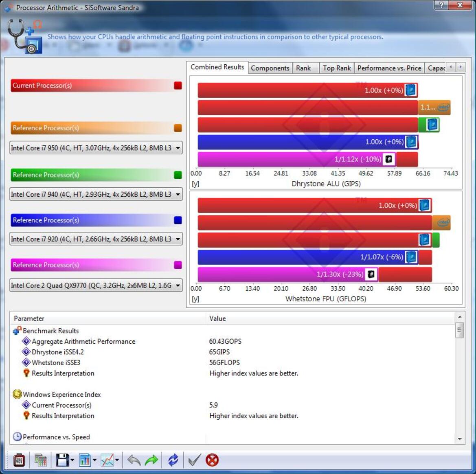Select the Current Processor(s) 5.9 index row
This screenshot has height=474, width=476.
[233, 405]
